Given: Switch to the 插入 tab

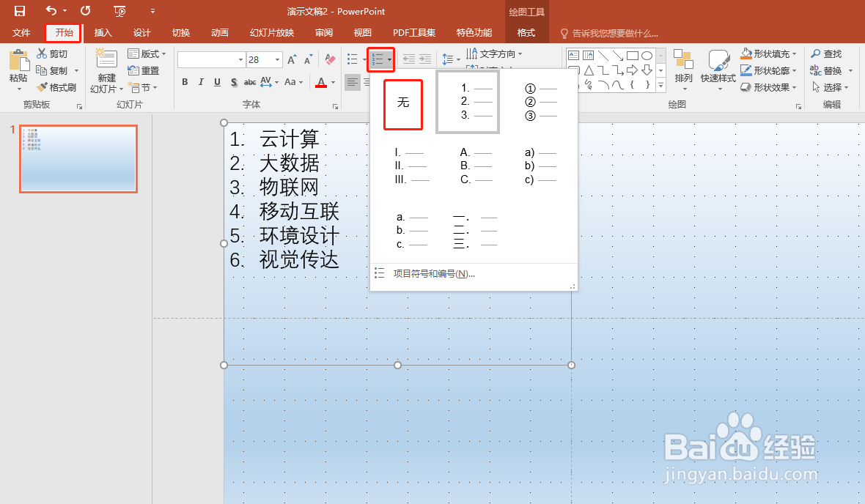Looking at the screenshot, I should (103, 32).
